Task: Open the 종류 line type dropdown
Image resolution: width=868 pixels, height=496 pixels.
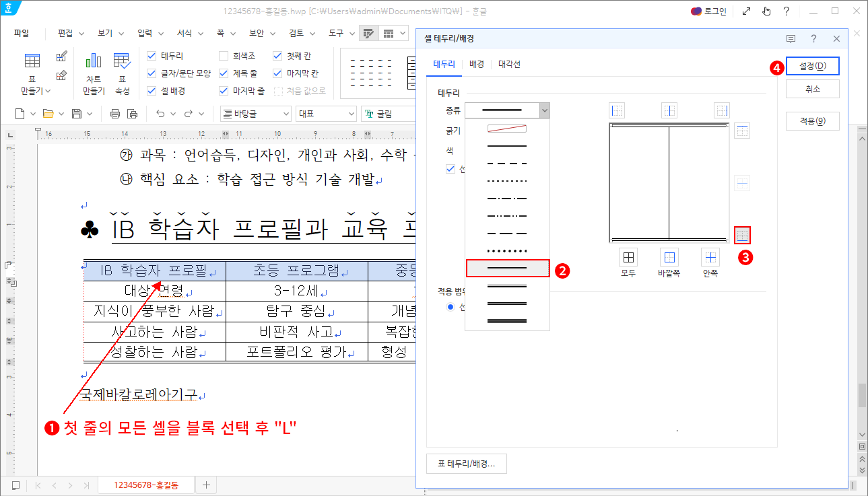Action: (544, 110)
